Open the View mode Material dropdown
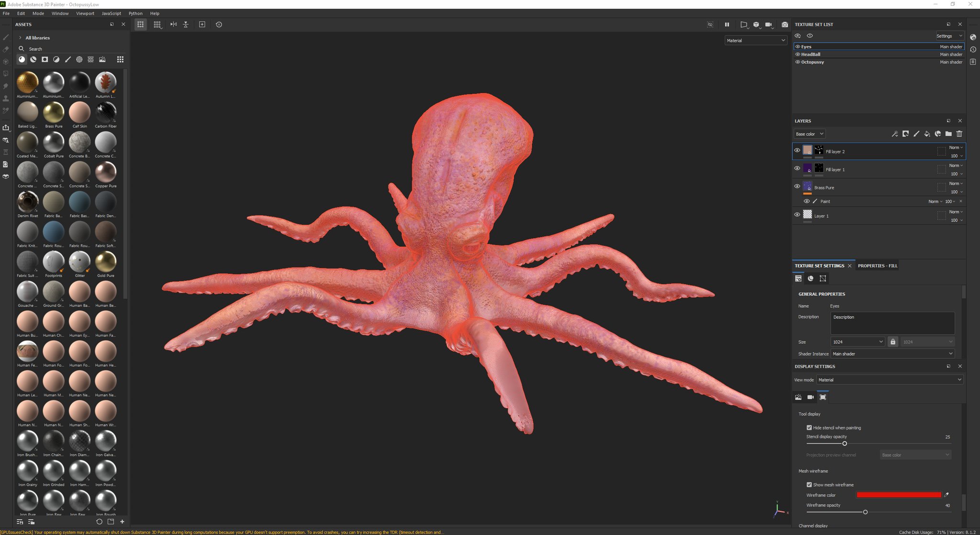This screenshot has height=535, width=980. (890, 380)
